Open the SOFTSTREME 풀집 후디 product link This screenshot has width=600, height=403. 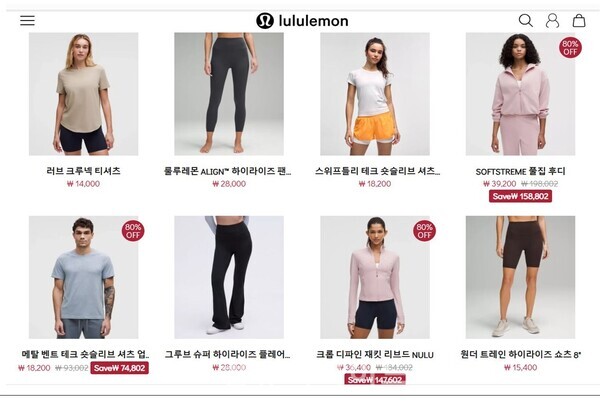[x=520, y=171]
